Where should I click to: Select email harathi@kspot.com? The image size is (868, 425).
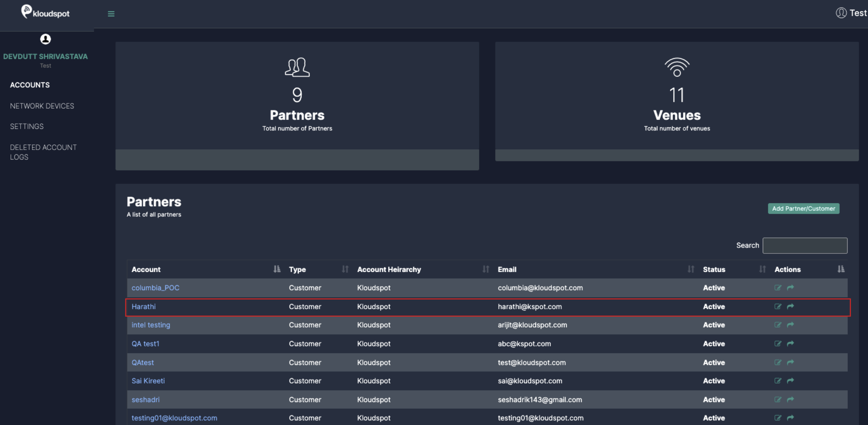(530, 306)
